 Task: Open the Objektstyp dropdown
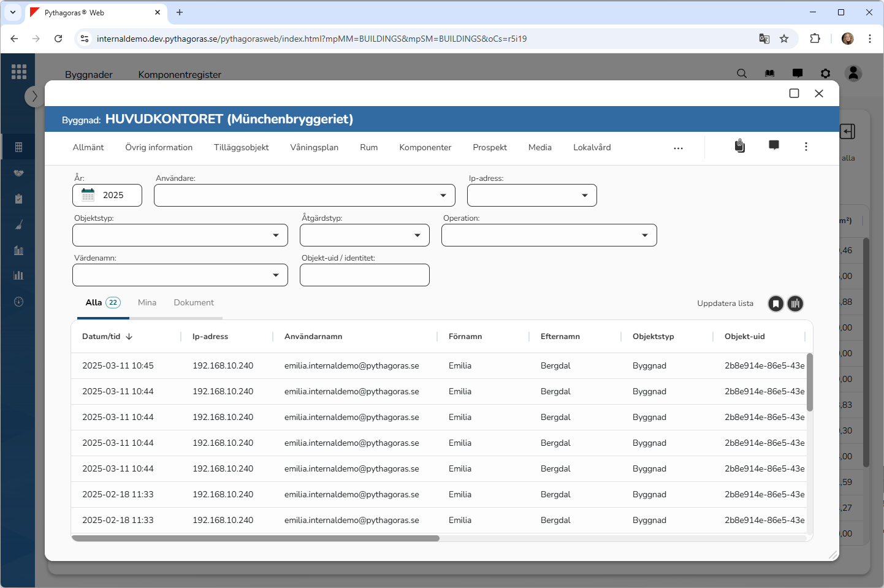point(275,235)
